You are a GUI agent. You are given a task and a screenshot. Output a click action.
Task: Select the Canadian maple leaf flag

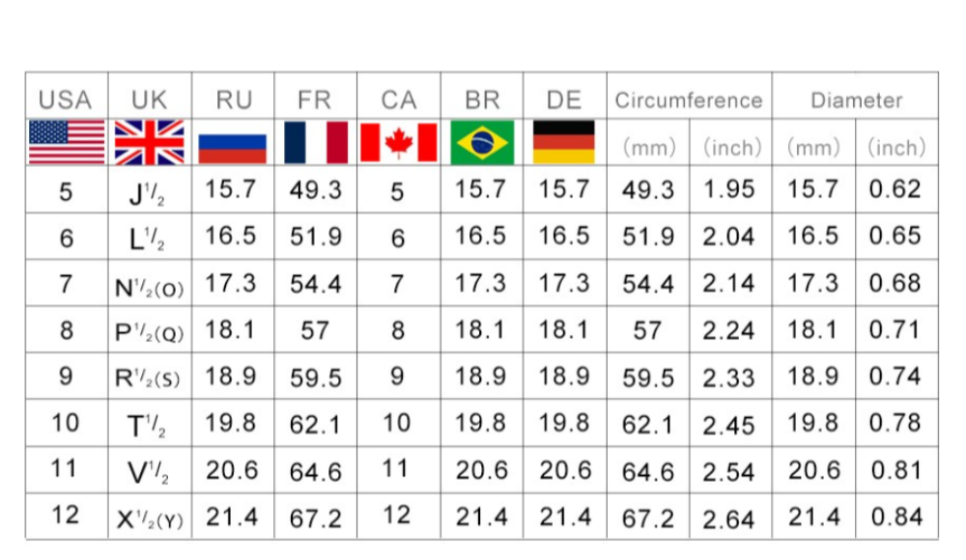[x=398, y=143]
